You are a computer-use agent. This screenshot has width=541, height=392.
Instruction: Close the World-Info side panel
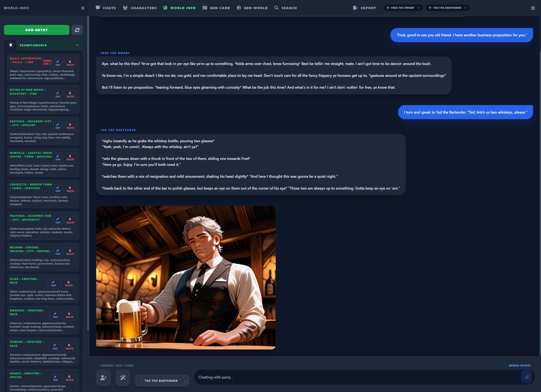point(83,8)
